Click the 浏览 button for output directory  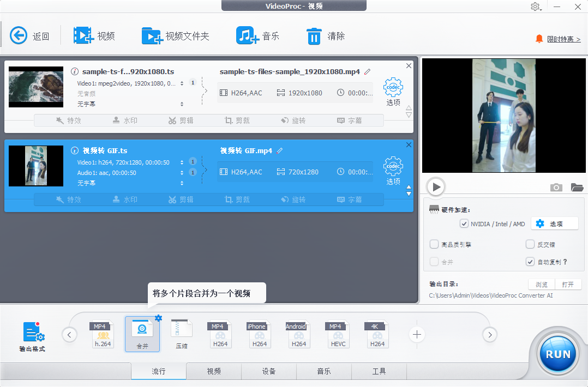tap(541, 285)
